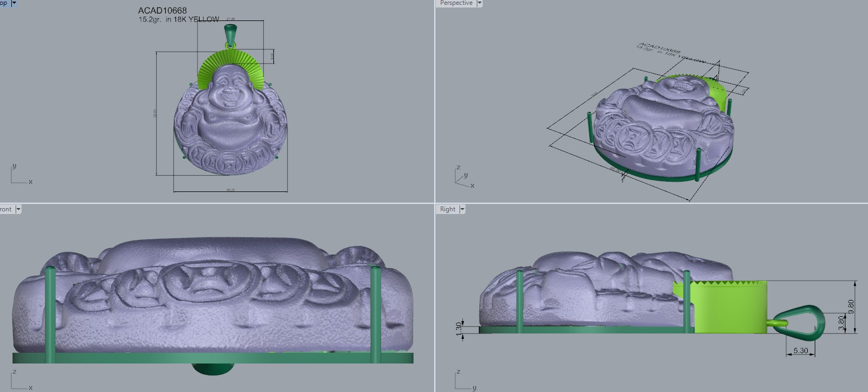Expand the Right viewport dropdown arrow

(462, 209)
